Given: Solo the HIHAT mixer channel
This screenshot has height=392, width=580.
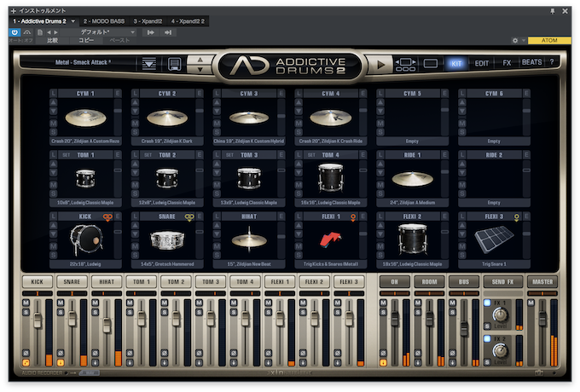Looking at the screenshot, I should (x=95, y=312).
